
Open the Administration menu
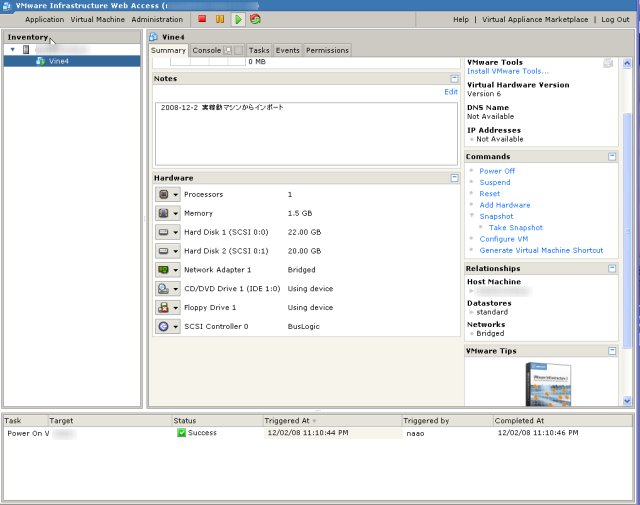[x=157, y=19]
